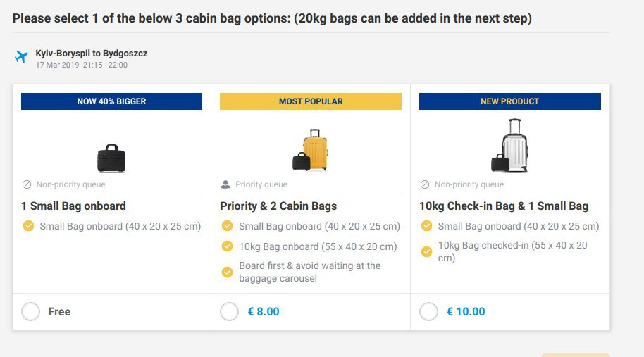The image size is (644, 357).
Task: Click checkmark beside 10kg Bag onboard
Action: tap(227, 246)
